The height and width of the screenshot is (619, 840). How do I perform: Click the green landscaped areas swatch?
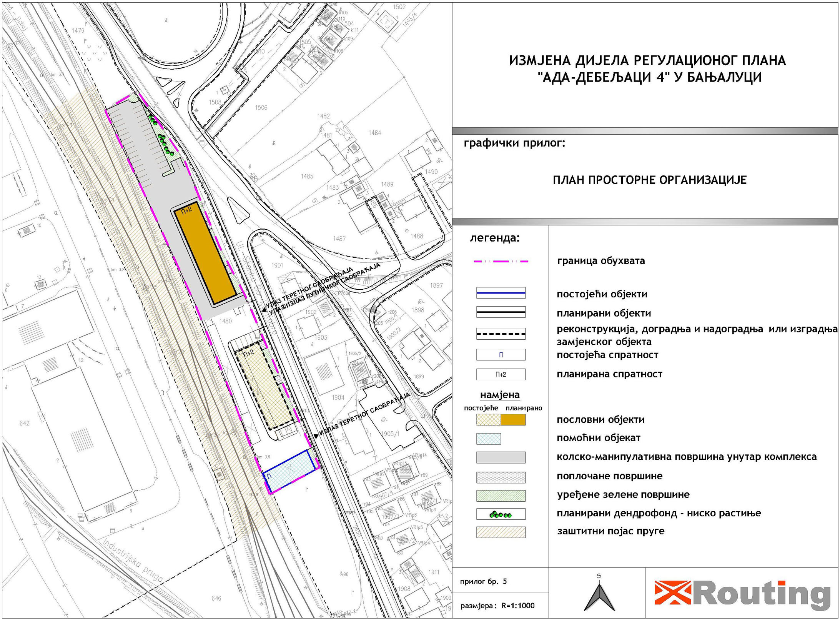[501, 496]
